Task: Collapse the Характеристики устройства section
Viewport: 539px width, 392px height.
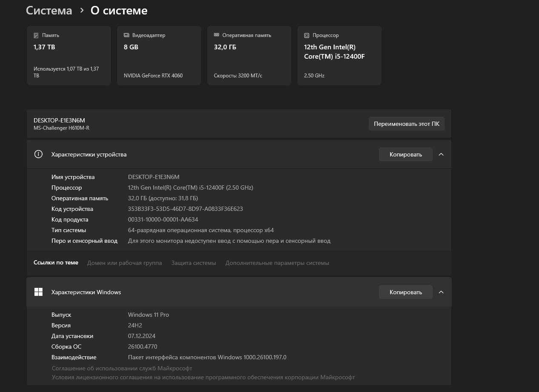Action: [441, 154]
